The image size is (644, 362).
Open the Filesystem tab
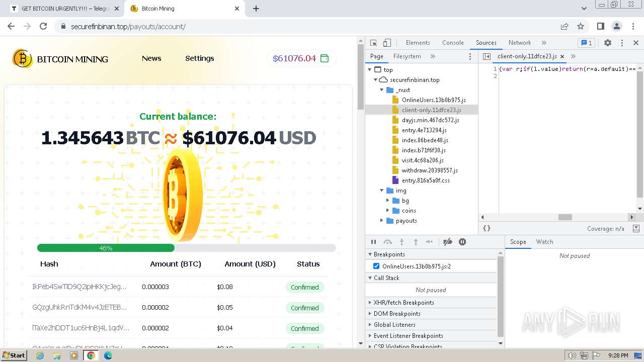tap(407, 56)
